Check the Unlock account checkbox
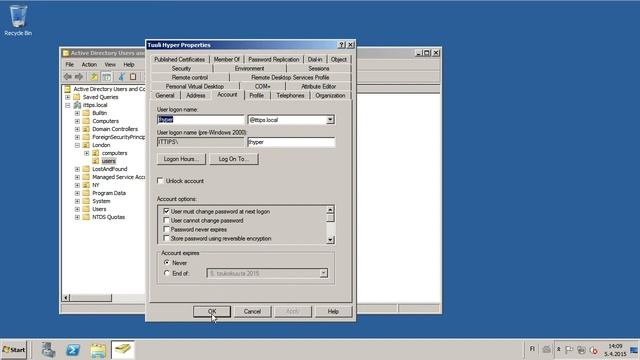Screen dimensions: 640x360 160,180
